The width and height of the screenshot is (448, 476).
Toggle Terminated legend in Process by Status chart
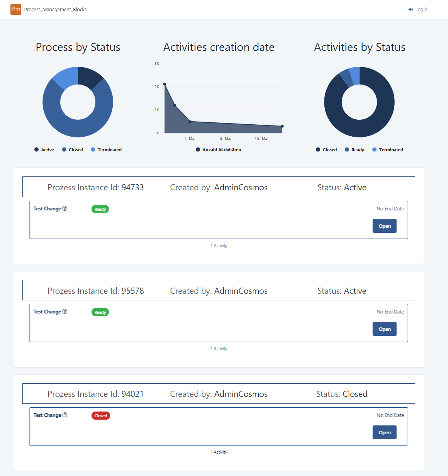pyautogui.click(x=106, y=150)
